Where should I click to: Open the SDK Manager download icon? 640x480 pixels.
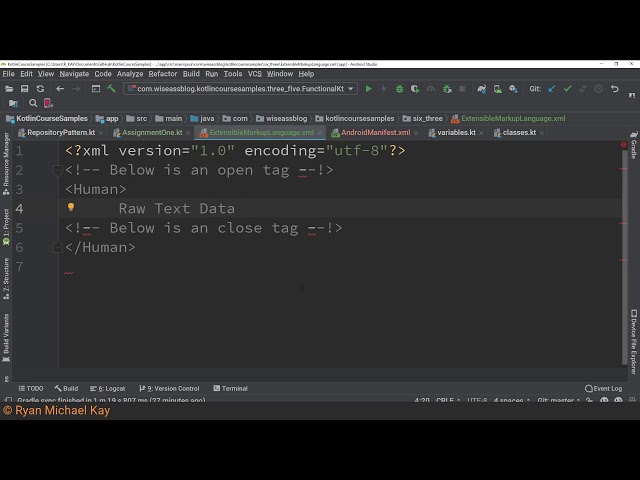click(513, 89)
